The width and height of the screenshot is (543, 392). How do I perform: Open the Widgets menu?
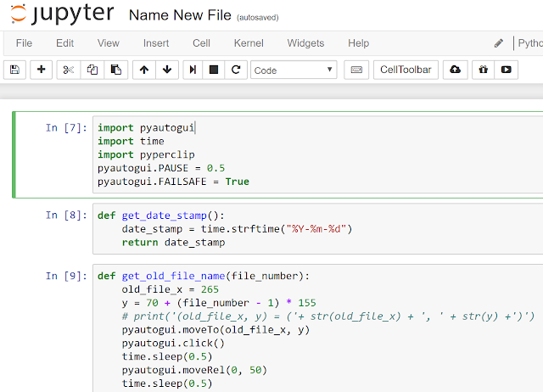click(x=305, y=43)
